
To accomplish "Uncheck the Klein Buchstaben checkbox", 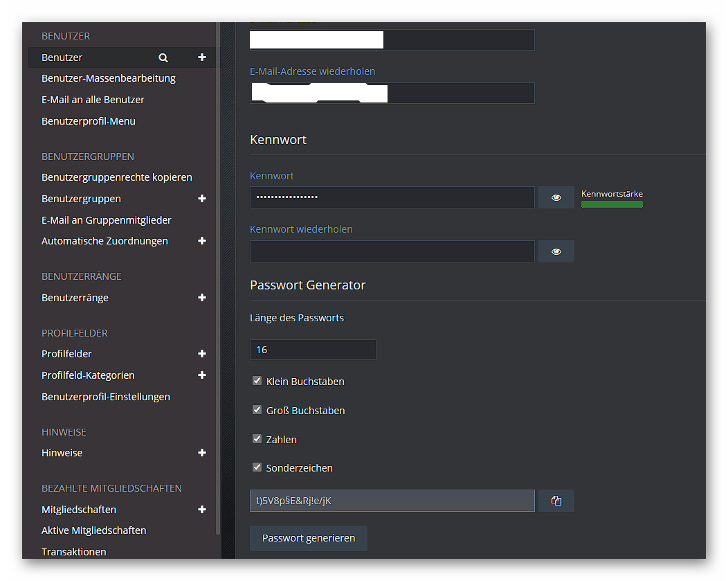I will [x=257, y=381].
